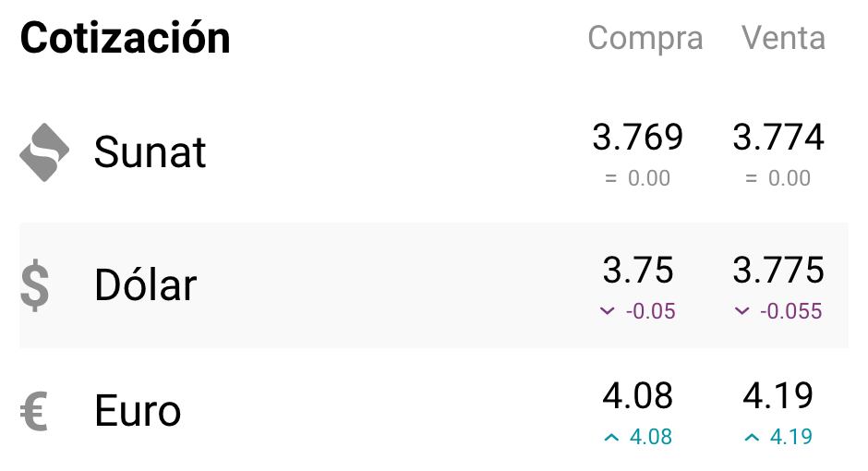The image size is (868, 471).
Task: Click the dollar sign icon
Action: coord(34,285)
